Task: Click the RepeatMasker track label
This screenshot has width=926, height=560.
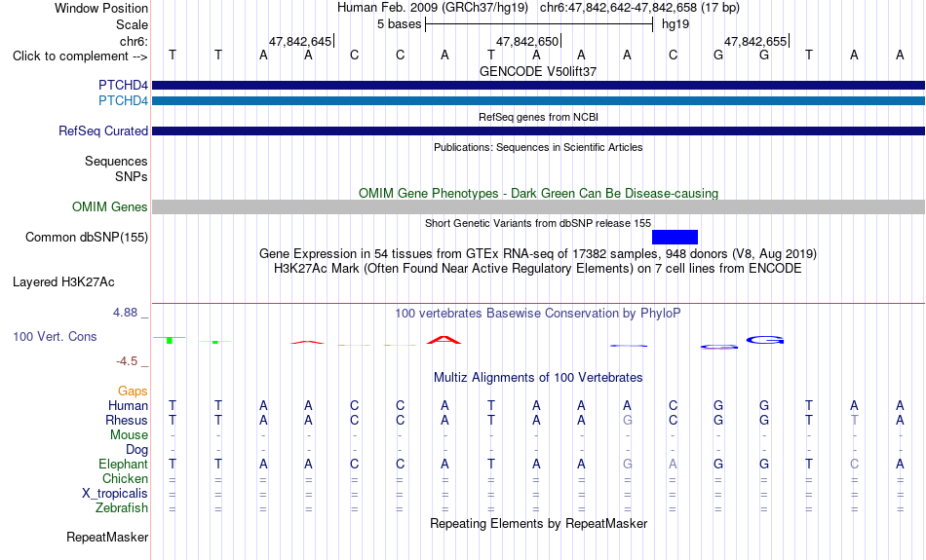Action: point(107,537)
